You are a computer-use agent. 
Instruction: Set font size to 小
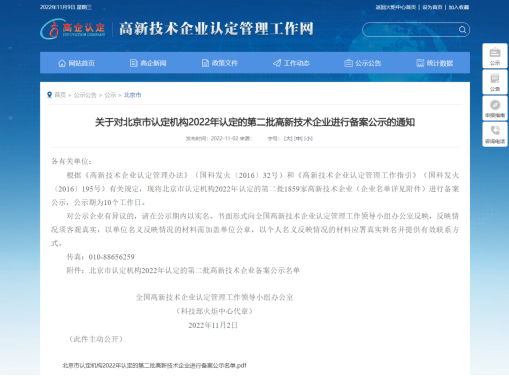(308, 138)
